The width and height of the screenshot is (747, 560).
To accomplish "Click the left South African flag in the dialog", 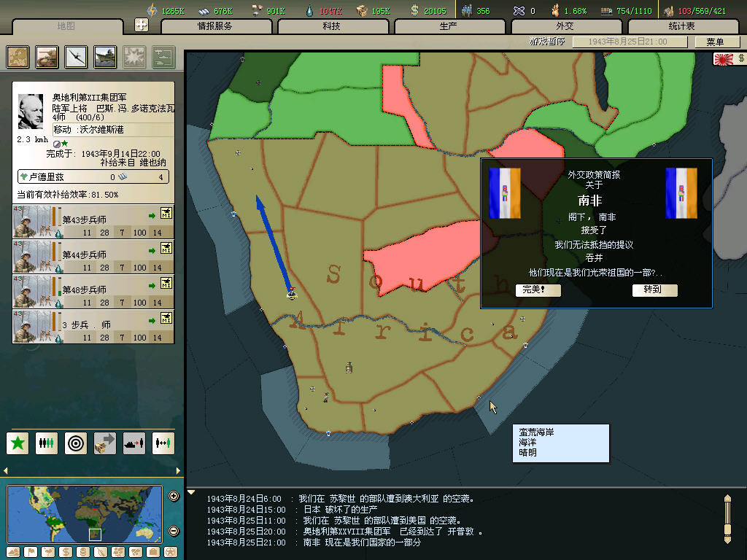I will pos(505,192).
